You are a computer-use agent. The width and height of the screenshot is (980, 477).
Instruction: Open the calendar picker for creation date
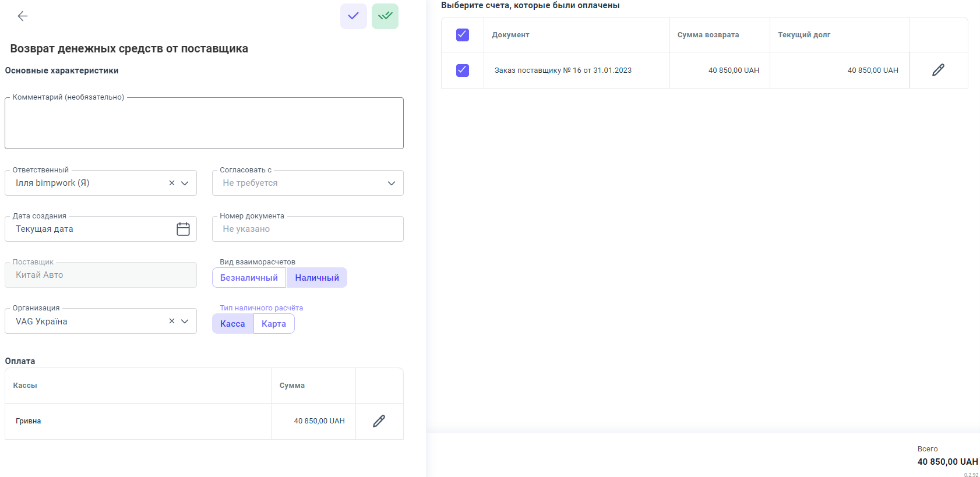tap(183, 229)
